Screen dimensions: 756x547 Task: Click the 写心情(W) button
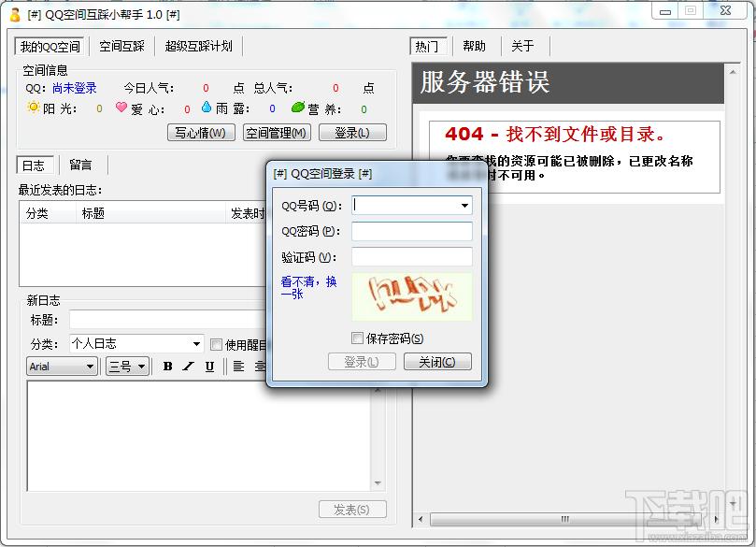201,133
